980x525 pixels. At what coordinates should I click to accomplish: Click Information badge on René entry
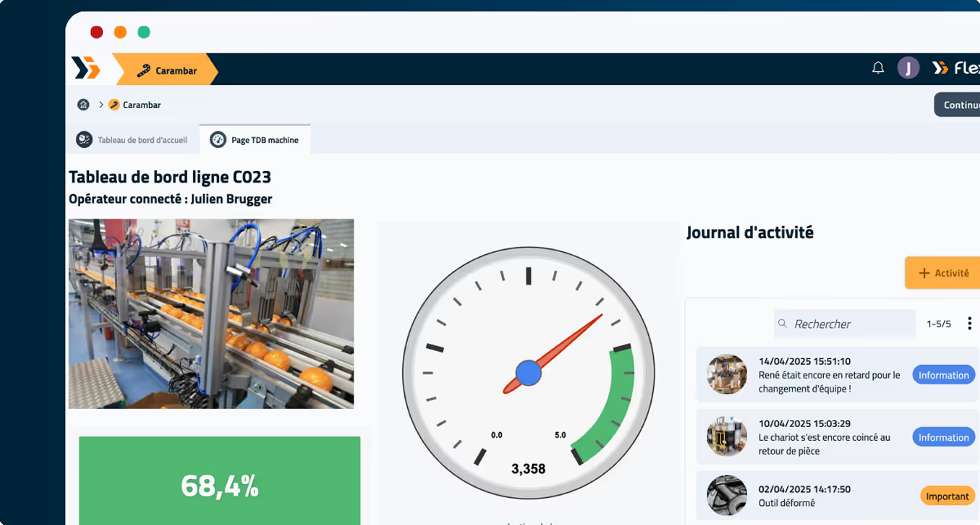943,375
